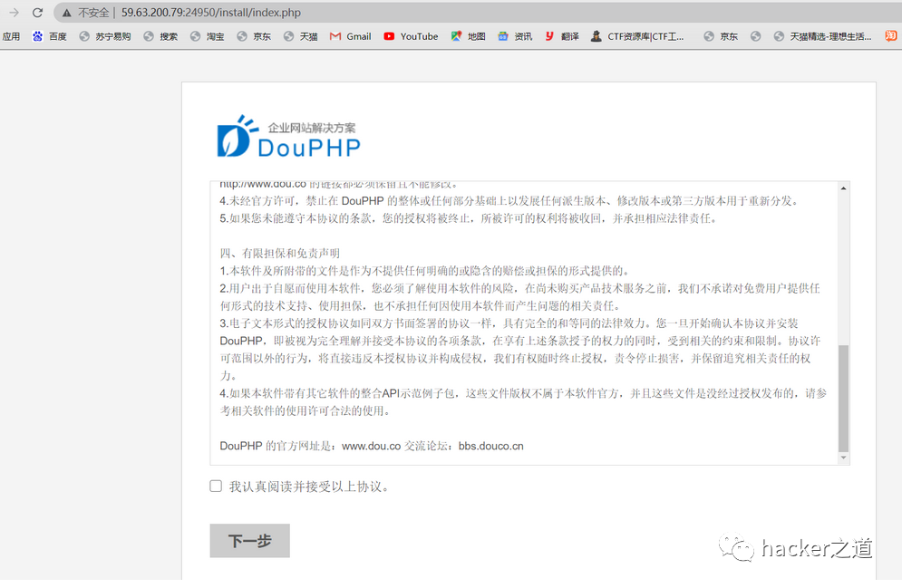Image resolution: width=902 pixels, height=588 pixels.
Task: Click the license text scrollbar thumb
Action: coord(843,399)
